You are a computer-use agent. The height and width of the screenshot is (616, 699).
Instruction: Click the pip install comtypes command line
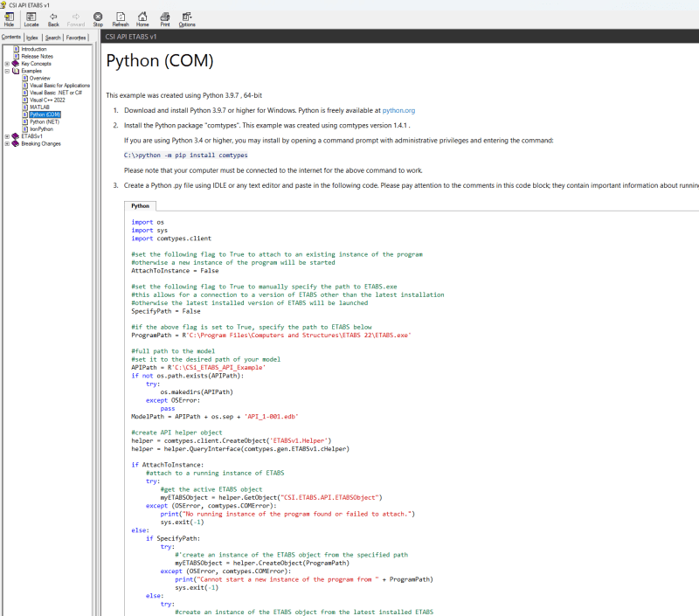click(185, 156)
